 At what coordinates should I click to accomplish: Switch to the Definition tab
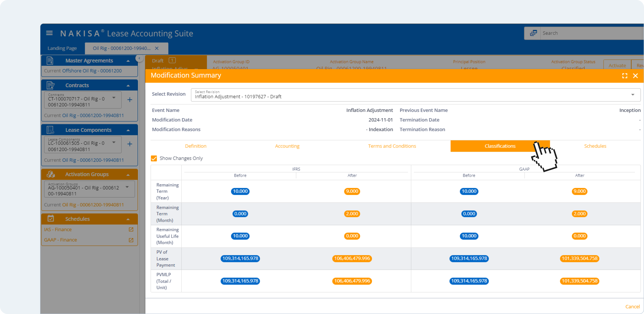[x=196, y=146]
